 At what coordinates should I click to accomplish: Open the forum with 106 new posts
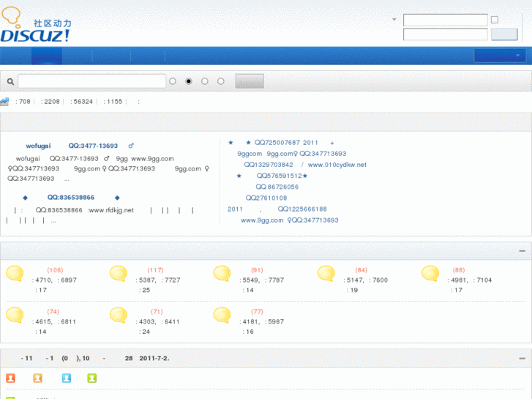[x=15, y=274]
